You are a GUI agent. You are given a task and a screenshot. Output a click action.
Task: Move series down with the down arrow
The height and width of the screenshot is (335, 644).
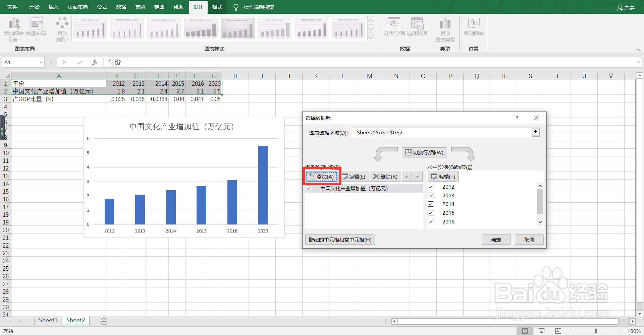coord(417,177)
